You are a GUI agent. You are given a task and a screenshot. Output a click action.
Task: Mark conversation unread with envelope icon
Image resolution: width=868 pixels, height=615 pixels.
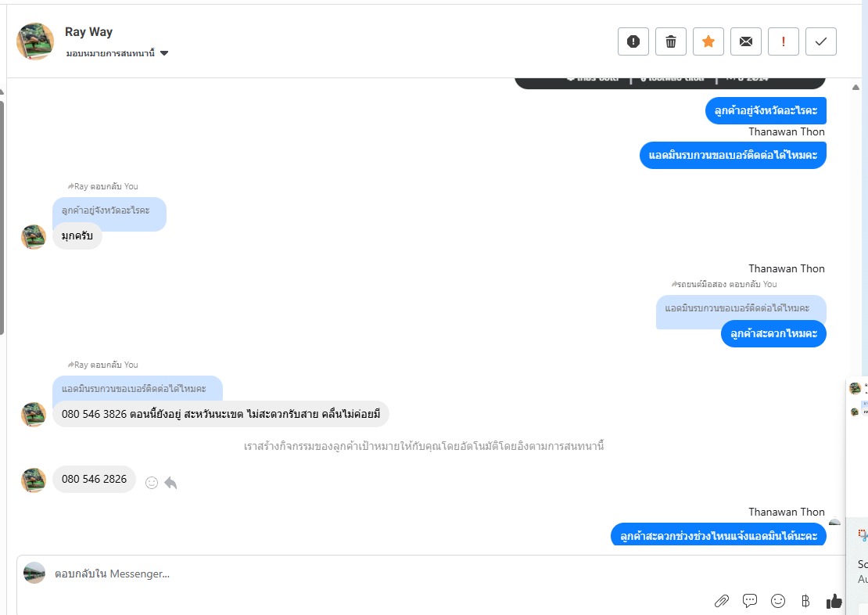(746, 41)
